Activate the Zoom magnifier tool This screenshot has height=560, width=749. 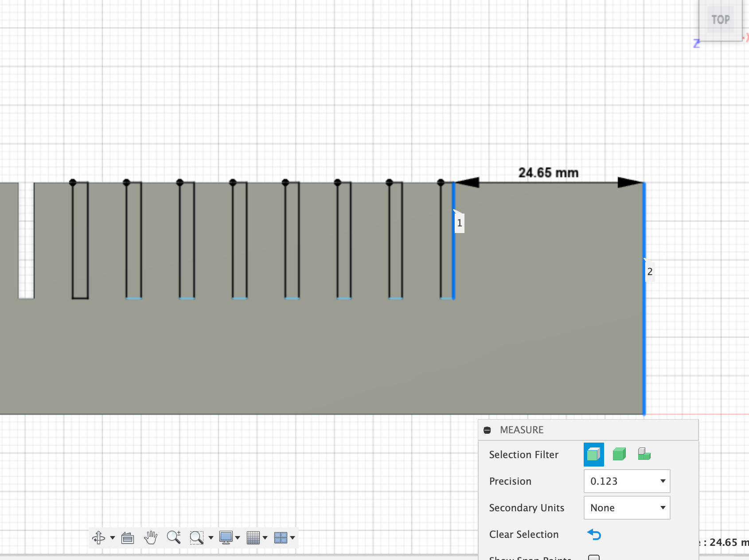(174, 537)
